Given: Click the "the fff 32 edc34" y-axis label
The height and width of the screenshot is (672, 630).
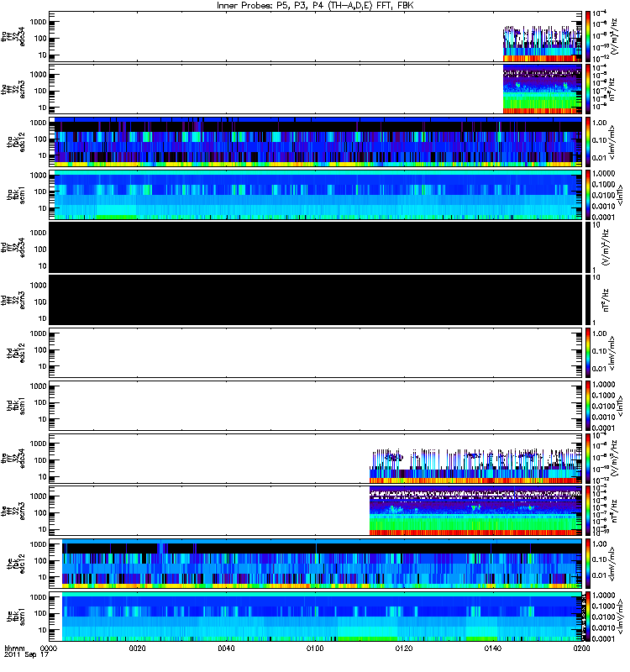Looking at the screenshot, I should pyautogui.click(x=13, y=459).
